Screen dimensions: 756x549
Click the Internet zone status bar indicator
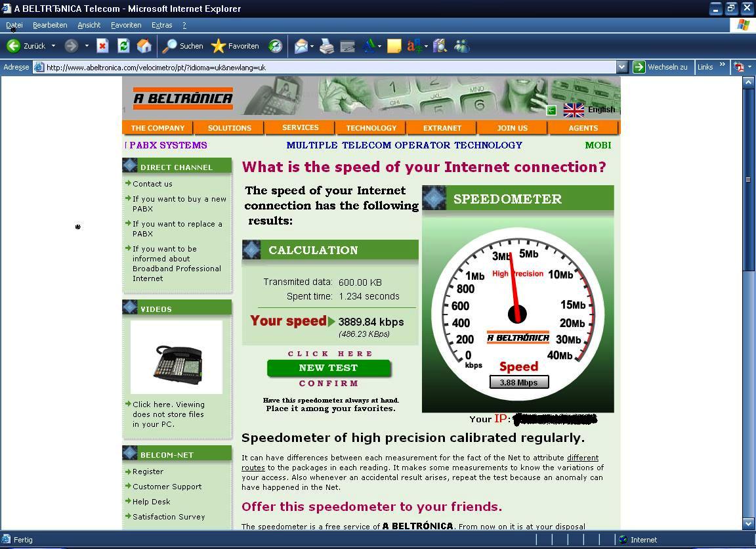(638, 540)
